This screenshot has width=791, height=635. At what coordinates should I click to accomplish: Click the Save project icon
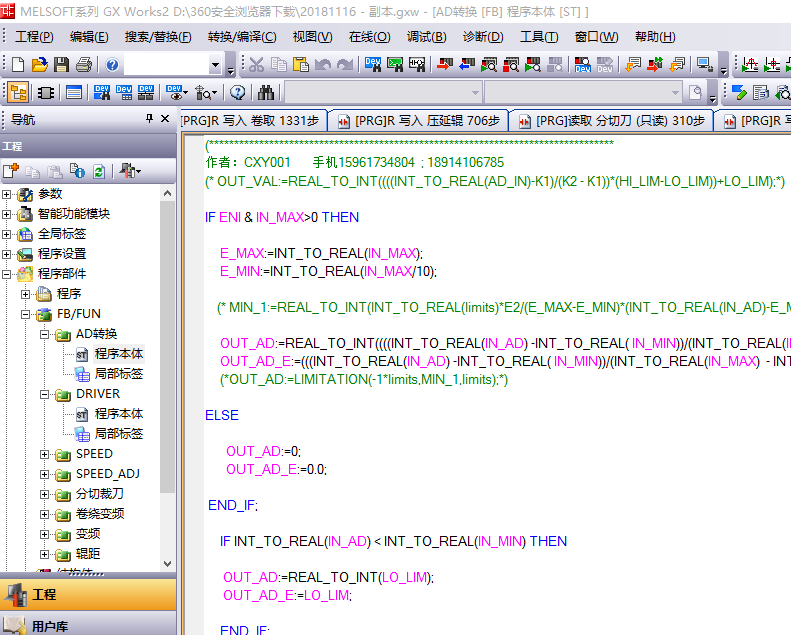(62, 65)
